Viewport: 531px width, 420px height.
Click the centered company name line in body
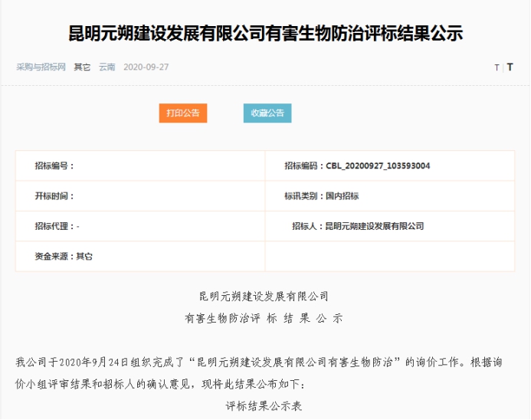pos(264,296)
